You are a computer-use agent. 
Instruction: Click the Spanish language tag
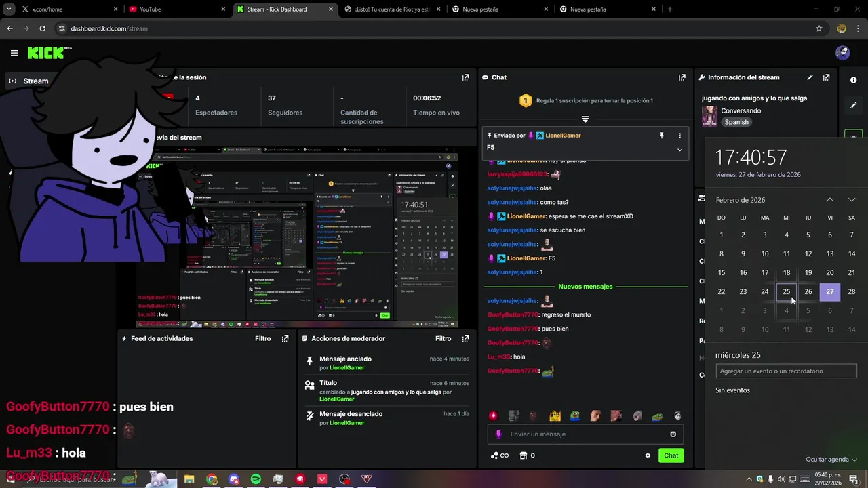point(736,122)
